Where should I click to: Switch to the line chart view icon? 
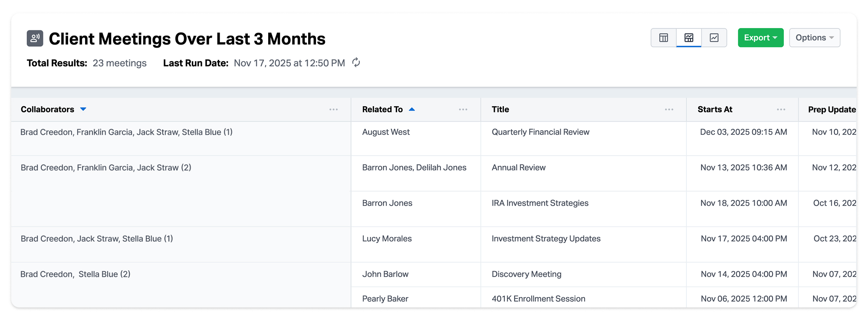click(x=714, y=38)
